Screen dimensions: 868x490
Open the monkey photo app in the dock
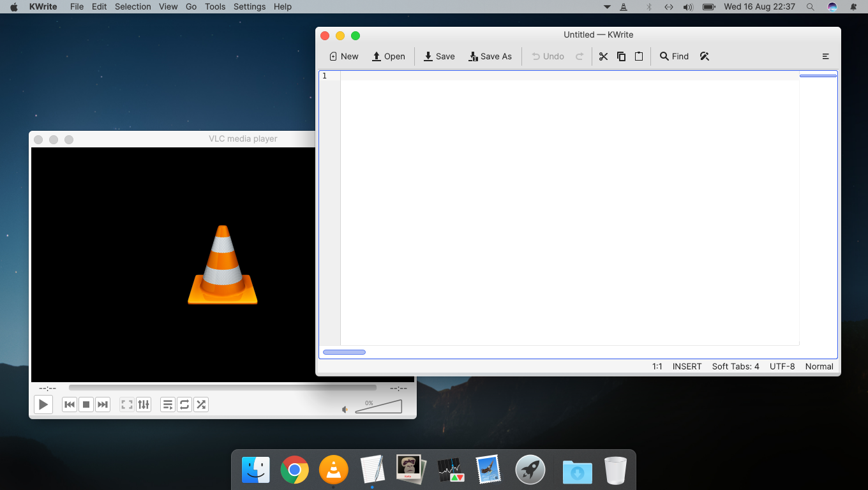point(410,470)
